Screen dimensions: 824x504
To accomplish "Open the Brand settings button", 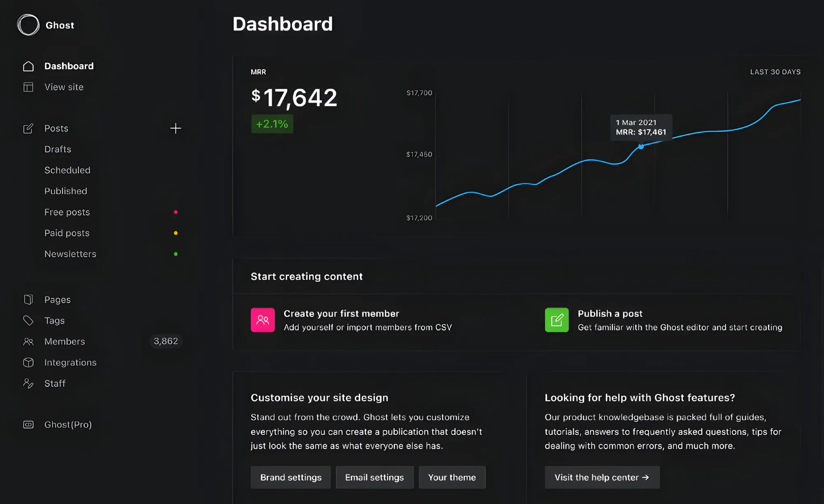I will point(290,477).
